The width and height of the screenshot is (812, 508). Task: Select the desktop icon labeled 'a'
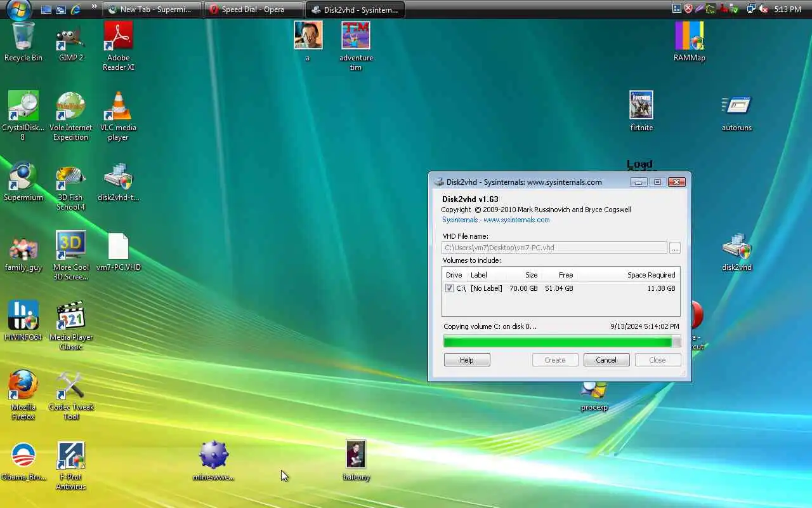[308, 41]
